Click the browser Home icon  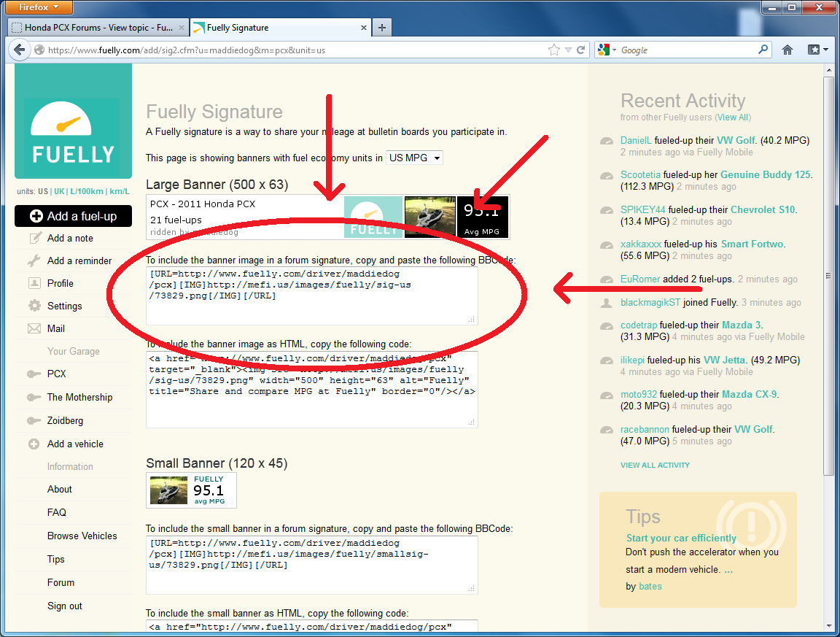pyautogui.click(x=787, y=50)
